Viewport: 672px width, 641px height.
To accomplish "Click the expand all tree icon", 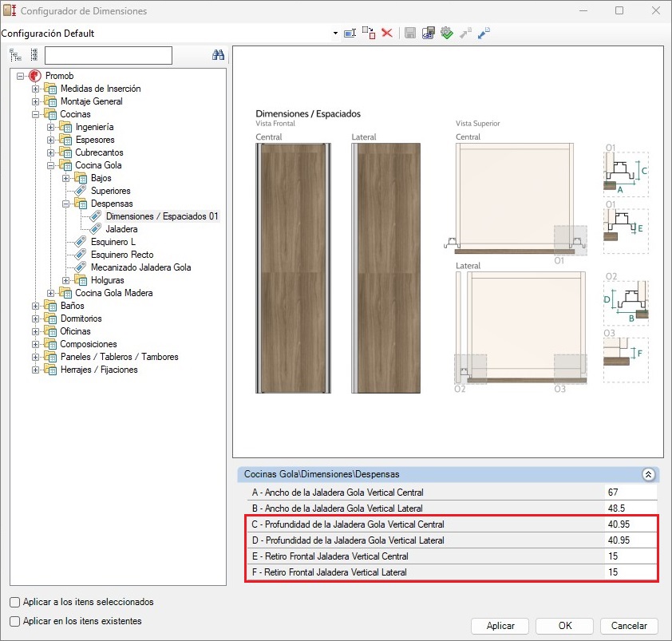I will (15, 55).
